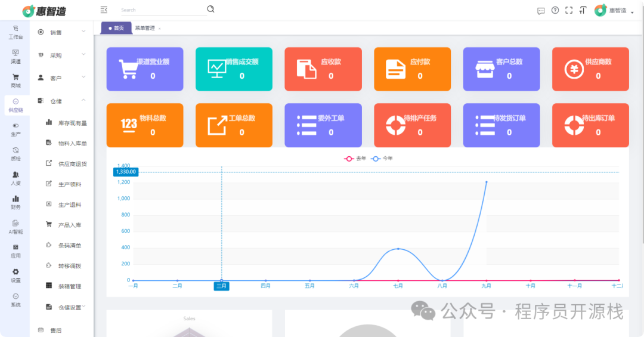Switch to the 菜单管理 tab
644x337 pixels.
[x=145, y=28]
